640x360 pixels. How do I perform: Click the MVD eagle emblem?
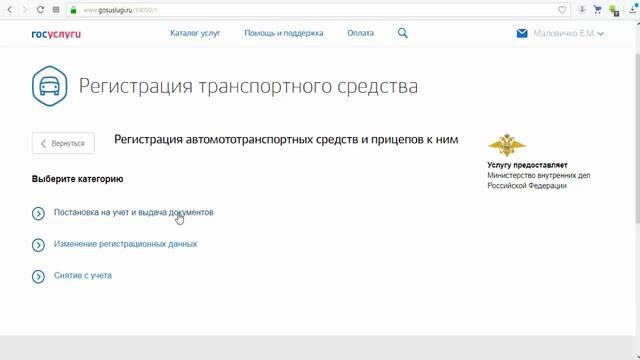507,145
